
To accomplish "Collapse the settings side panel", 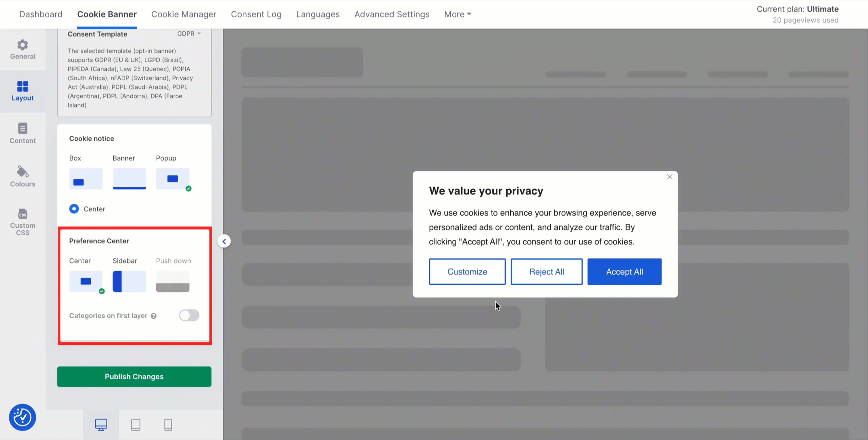I will (224, 241).
